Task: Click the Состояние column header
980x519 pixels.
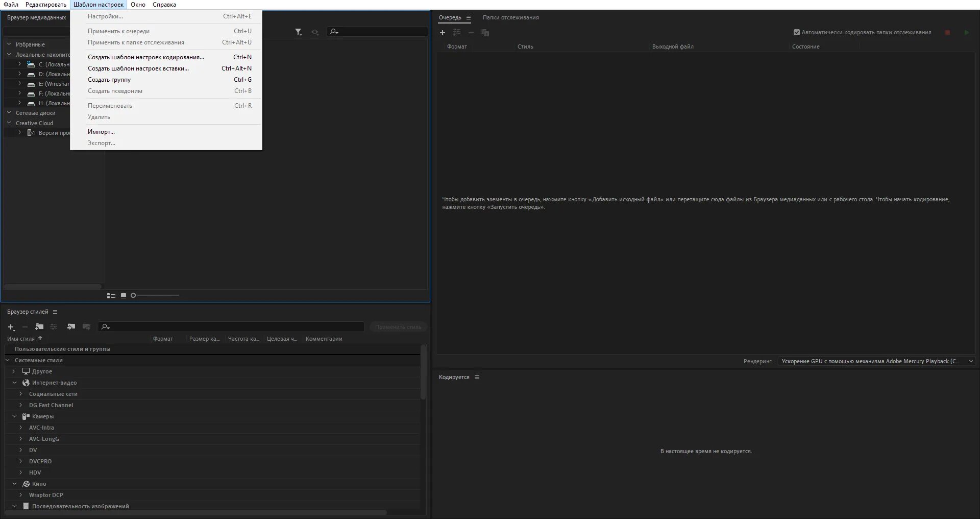Action: click(x=806, y=47)
